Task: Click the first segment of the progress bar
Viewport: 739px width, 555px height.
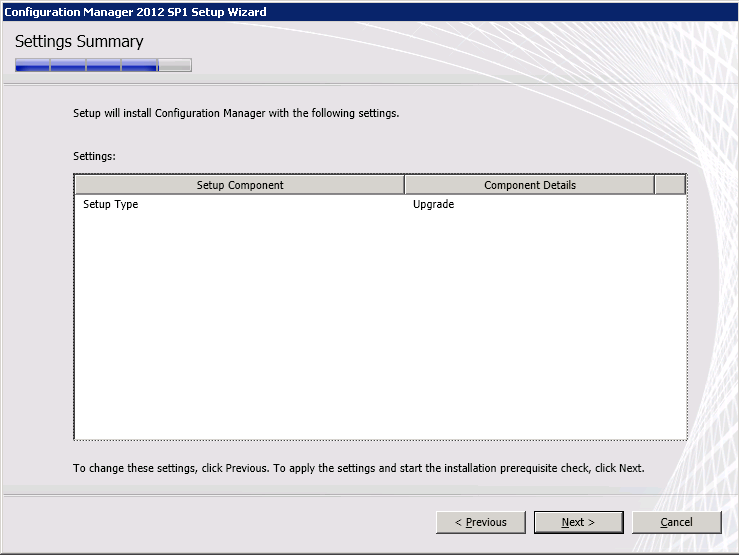Action: click(33, 66)
